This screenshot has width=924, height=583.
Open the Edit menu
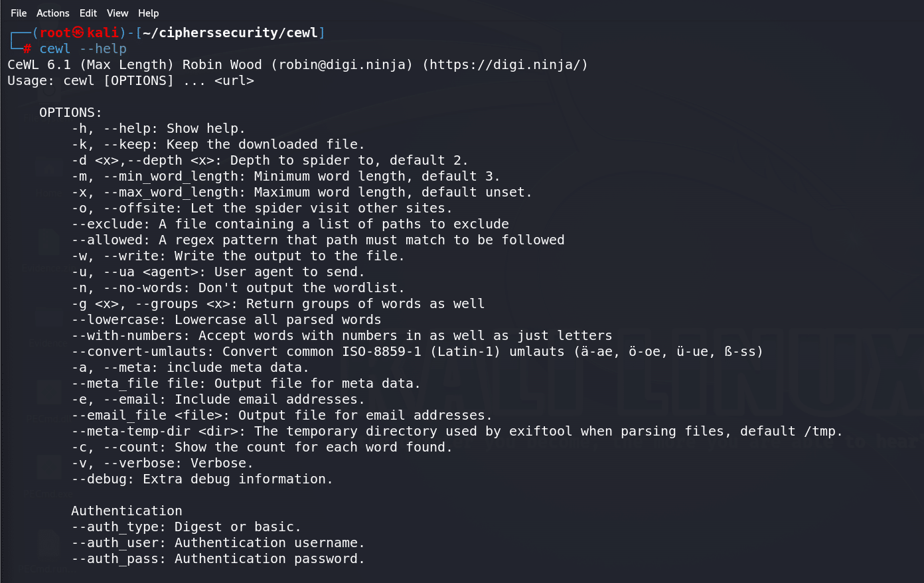click(x=88, y=13)
